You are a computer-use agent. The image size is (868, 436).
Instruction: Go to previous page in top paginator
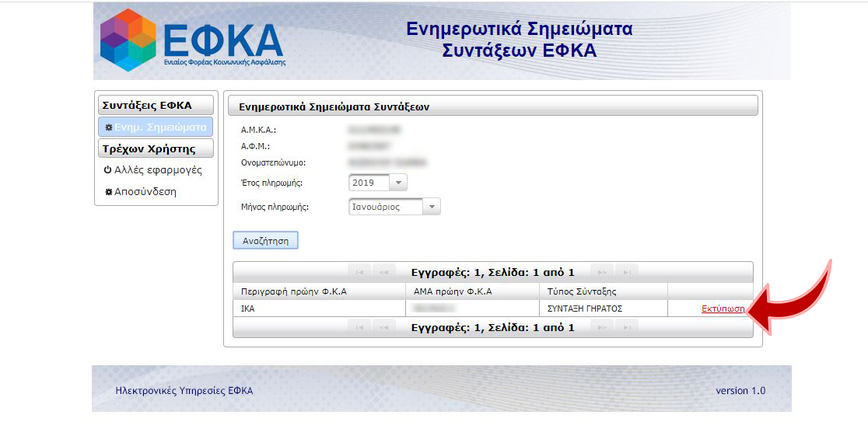pyautogui.click(x=383, y=272)
